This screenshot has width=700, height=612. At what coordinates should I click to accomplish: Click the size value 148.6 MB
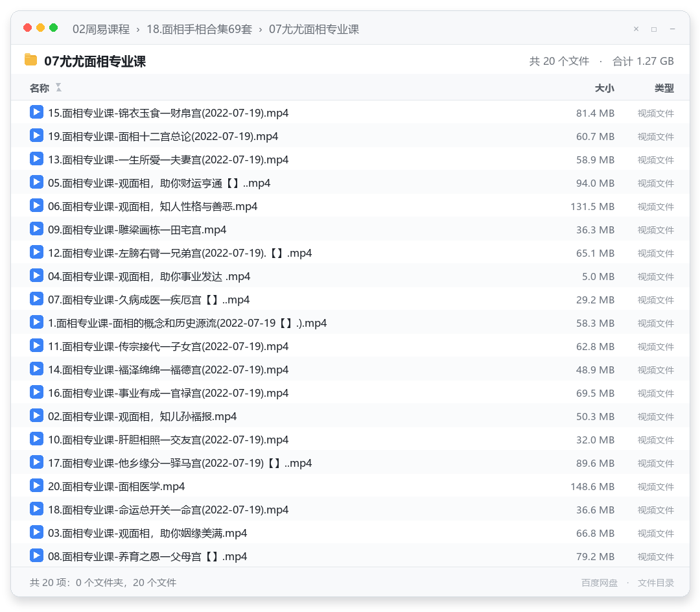592,487
